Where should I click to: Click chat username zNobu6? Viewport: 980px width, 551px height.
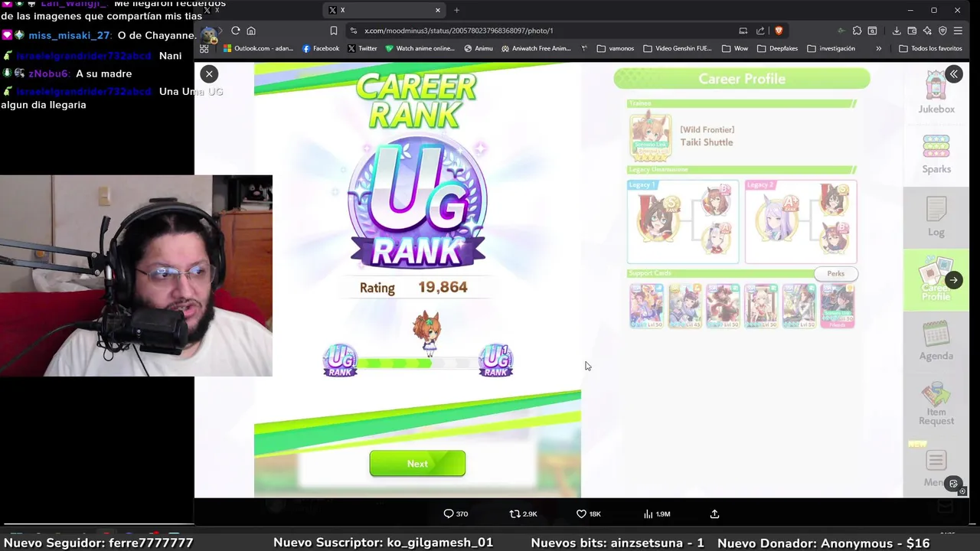point(48,73)
